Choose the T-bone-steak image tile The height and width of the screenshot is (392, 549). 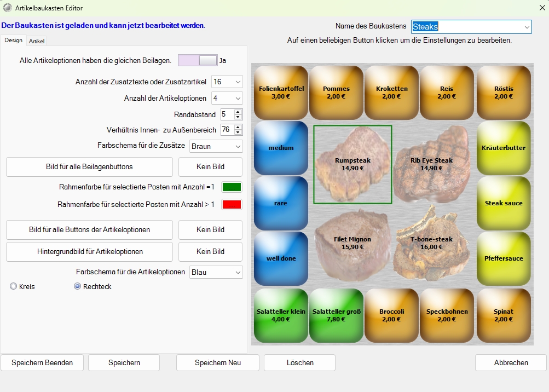pyautogui.click(x=431, y=243)
